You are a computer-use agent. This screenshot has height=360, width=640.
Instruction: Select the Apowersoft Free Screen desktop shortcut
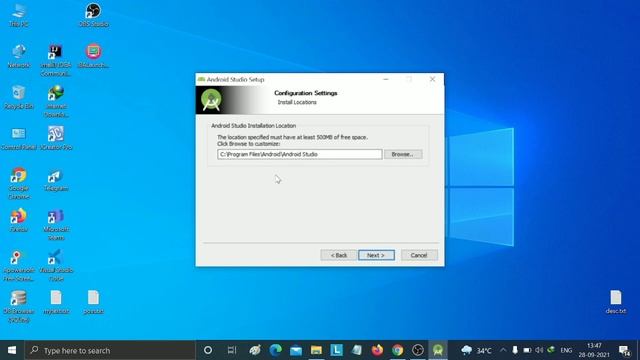(x=19, y=266)
